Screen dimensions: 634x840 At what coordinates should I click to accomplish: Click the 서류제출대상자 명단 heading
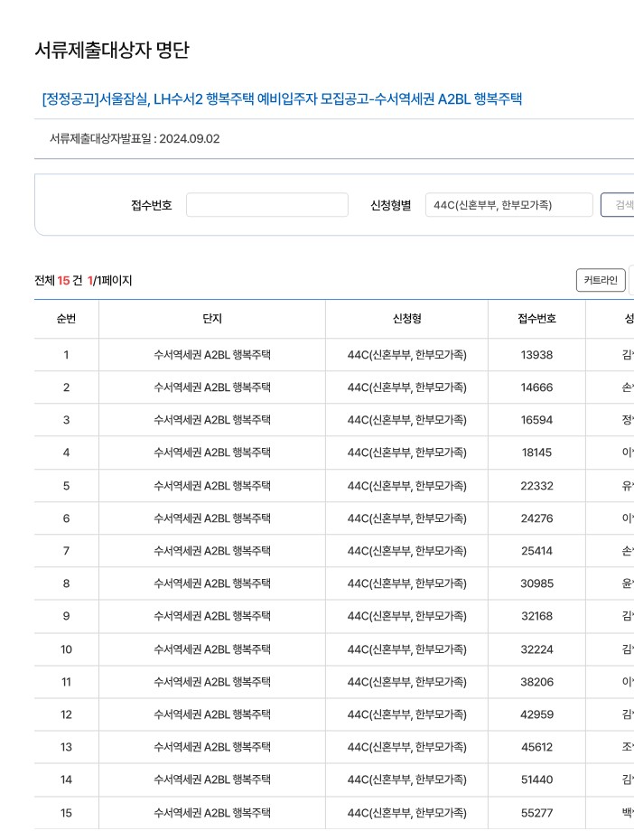112,50
